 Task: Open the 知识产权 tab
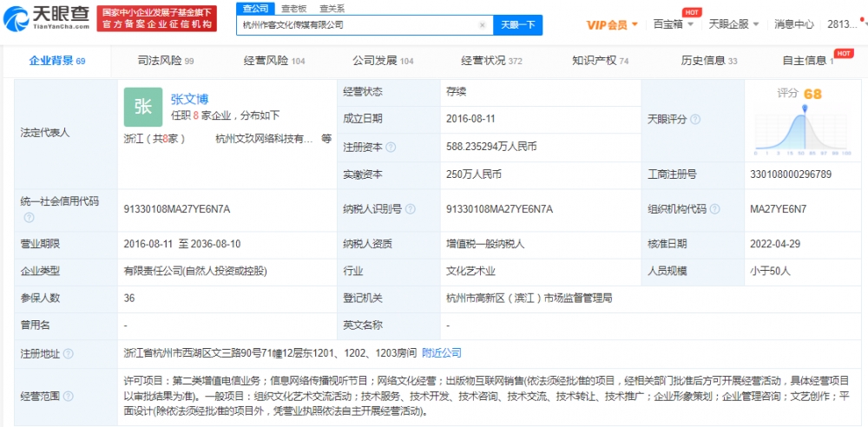[x=600, y=61]
